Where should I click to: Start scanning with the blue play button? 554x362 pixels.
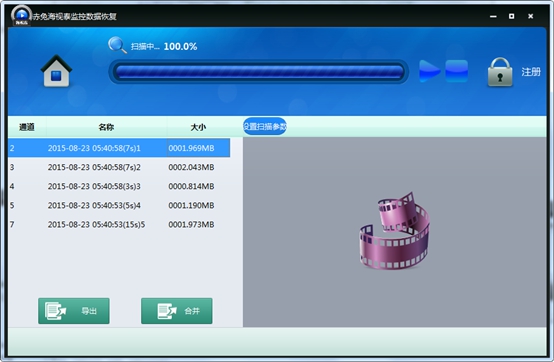429,71
